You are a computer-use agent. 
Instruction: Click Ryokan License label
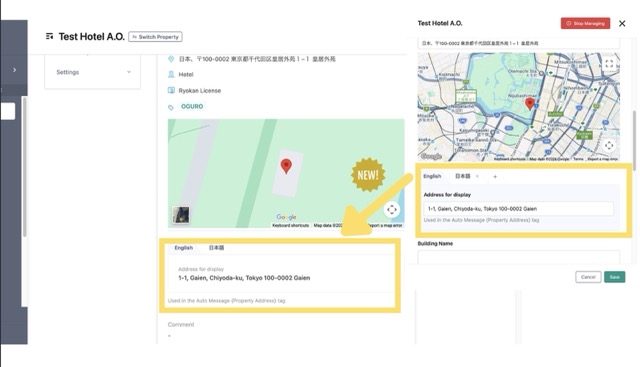pos(200,91)
